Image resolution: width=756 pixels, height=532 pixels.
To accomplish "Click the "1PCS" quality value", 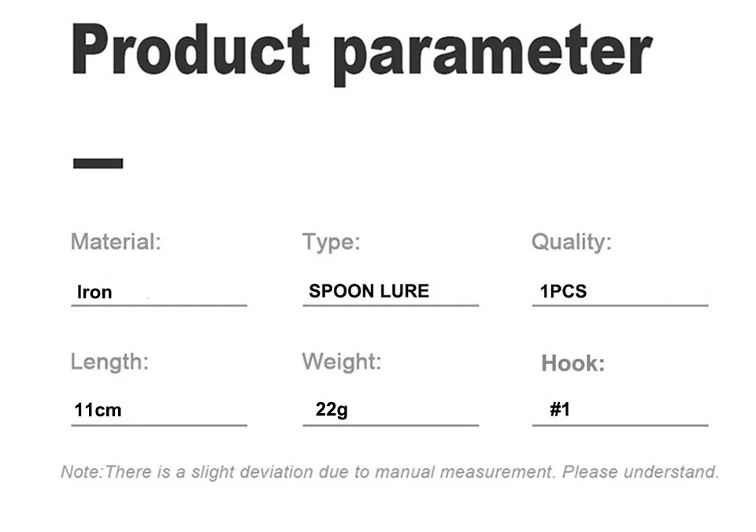I will [x=563, y=291].
